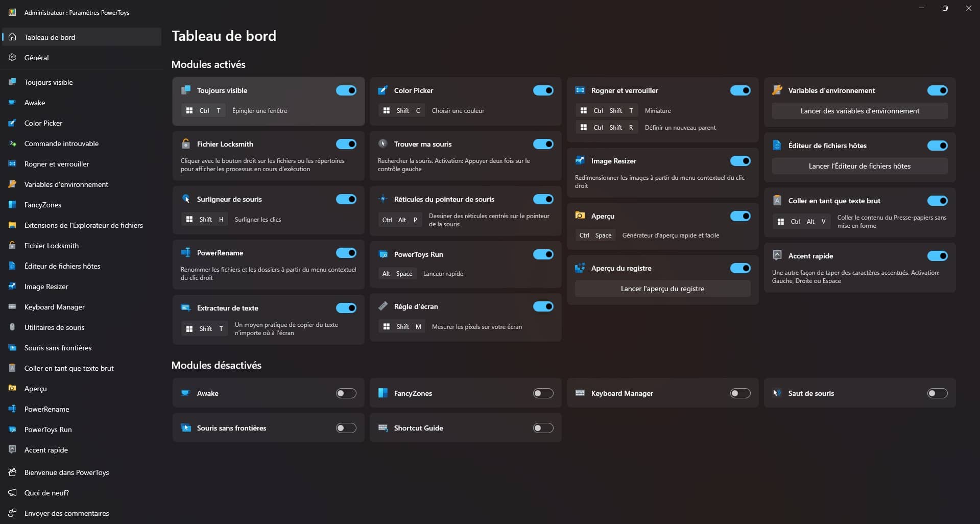Click the Modules désactivés heading
Image resolution: width=980 pixels, height=524 pixels.
click(217, 365)
